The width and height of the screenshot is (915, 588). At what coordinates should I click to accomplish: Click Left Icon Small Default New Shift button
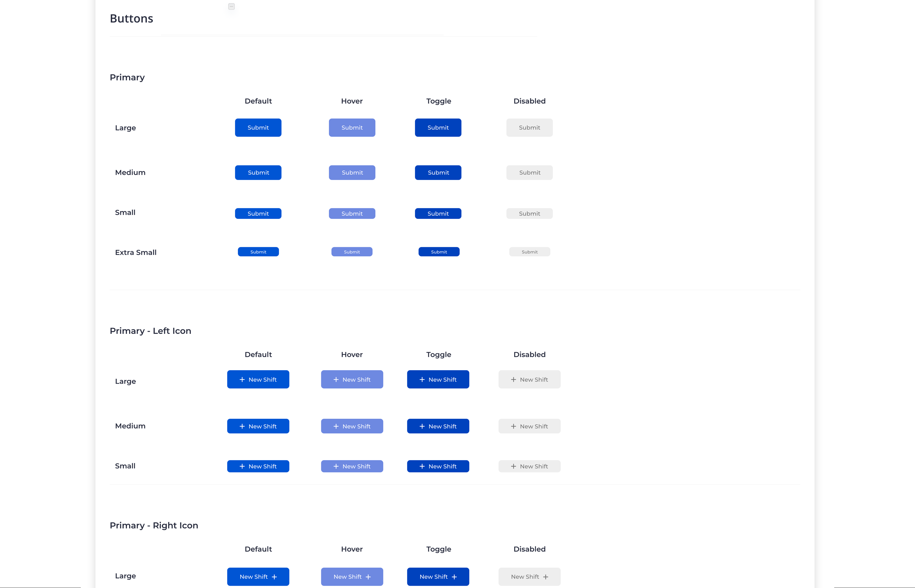coord(258,466)
